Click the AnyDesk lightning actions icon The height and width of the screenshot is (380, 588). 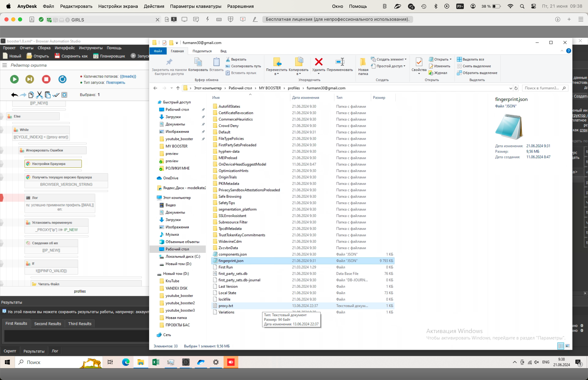coord(208,19)
